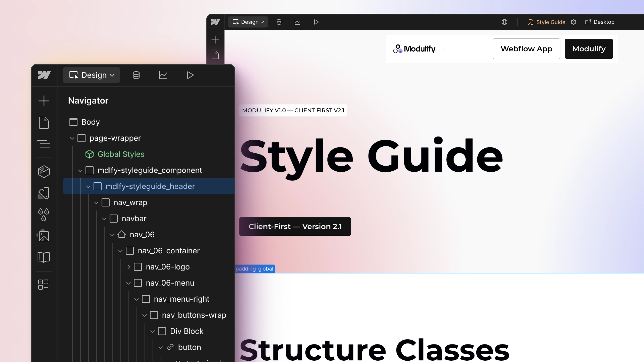The height and width of the screenshot is (362, 644).
Task: Open the Libraries book icon in the sidebar
Action: tap(44, 257)
